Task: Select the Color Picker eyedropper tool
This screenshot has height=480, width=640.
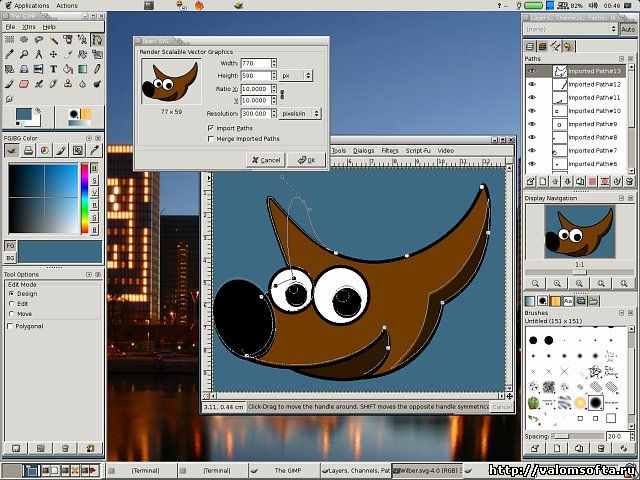Action: coord(9,54)
